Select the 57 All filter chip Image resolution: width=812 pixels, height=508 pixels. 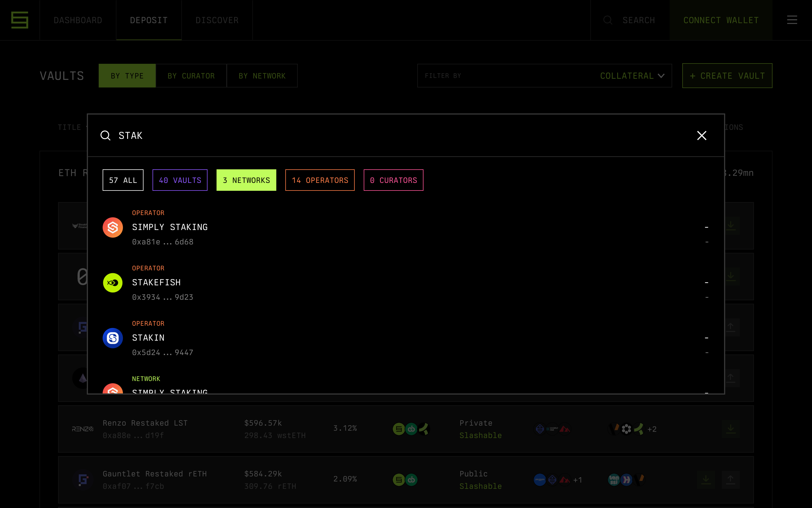pos(123,180)
